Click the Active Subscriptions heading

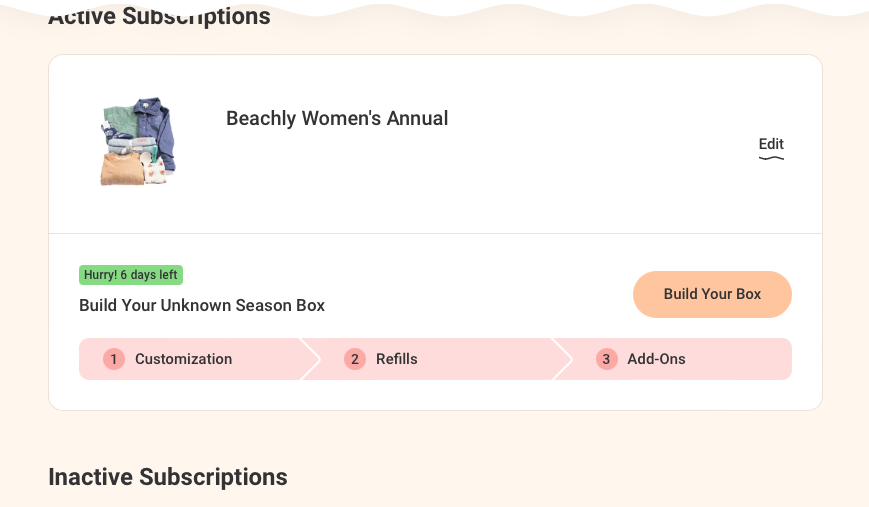159,17
